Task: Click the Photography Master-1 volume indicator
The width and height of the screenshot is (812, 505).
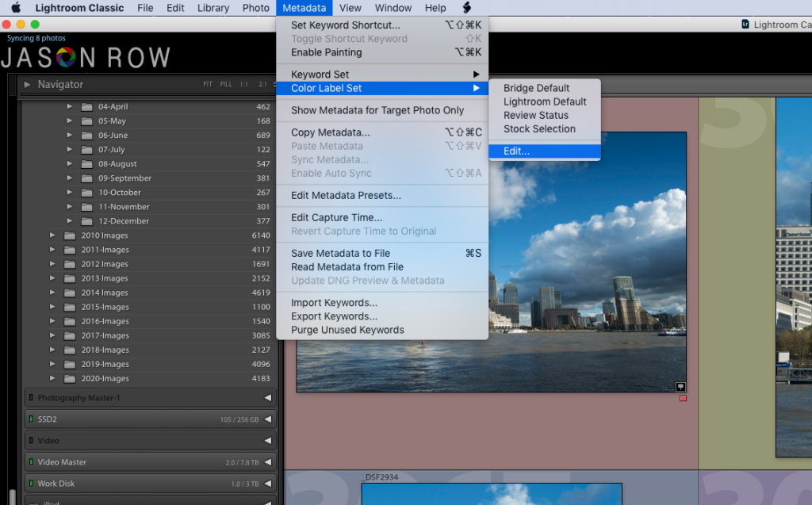Action: point(31,398)
